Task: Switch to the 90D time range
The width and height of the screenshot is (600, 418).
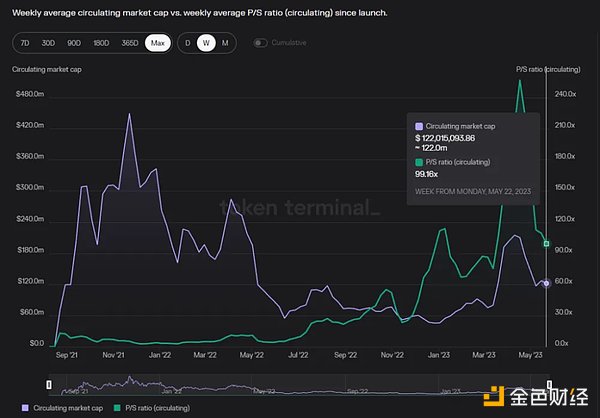Action: coord(74,43)
